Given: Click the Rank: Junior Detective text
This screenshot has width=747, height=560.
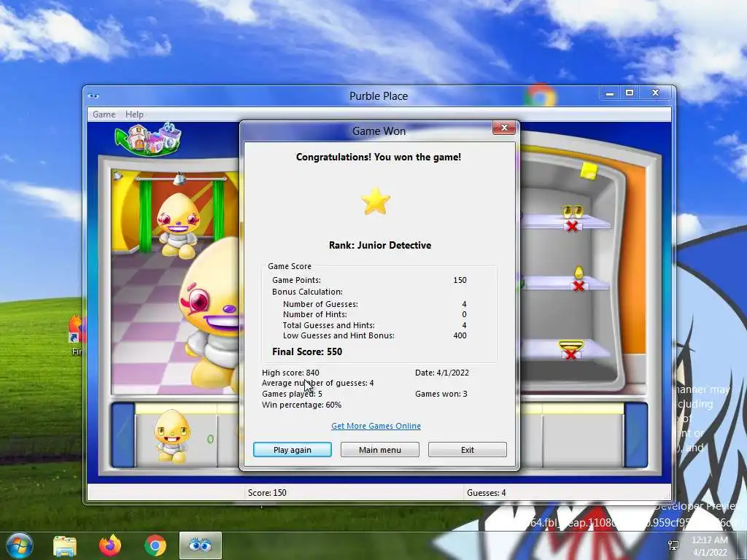Looking at the screenshot, I should click(379, 245).
